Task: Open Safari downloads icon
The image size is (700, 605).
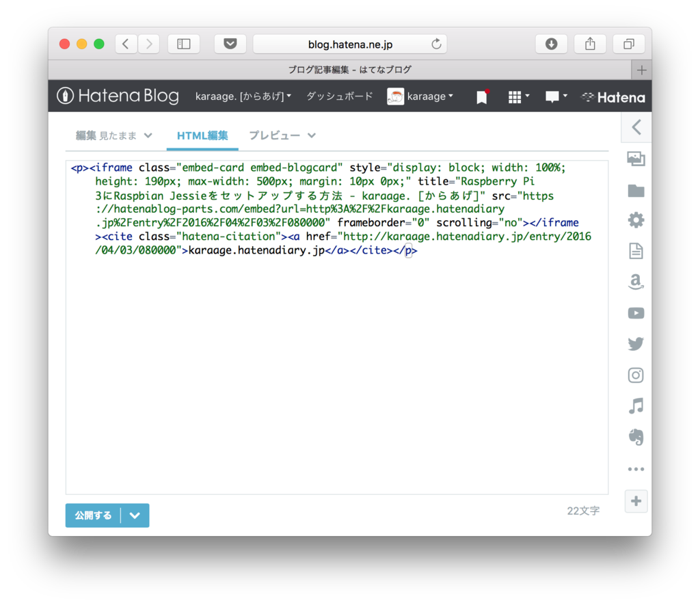Action: pos(552,44)
